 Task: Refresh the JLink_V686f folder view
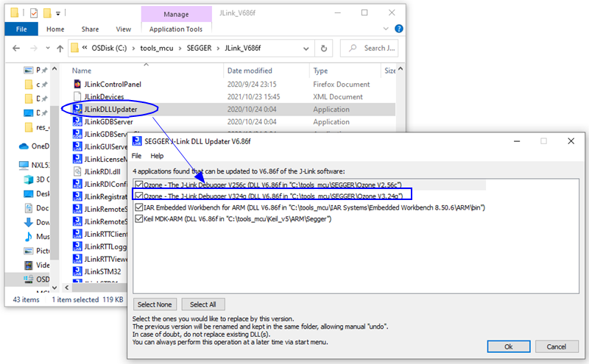tap(323, 48)
